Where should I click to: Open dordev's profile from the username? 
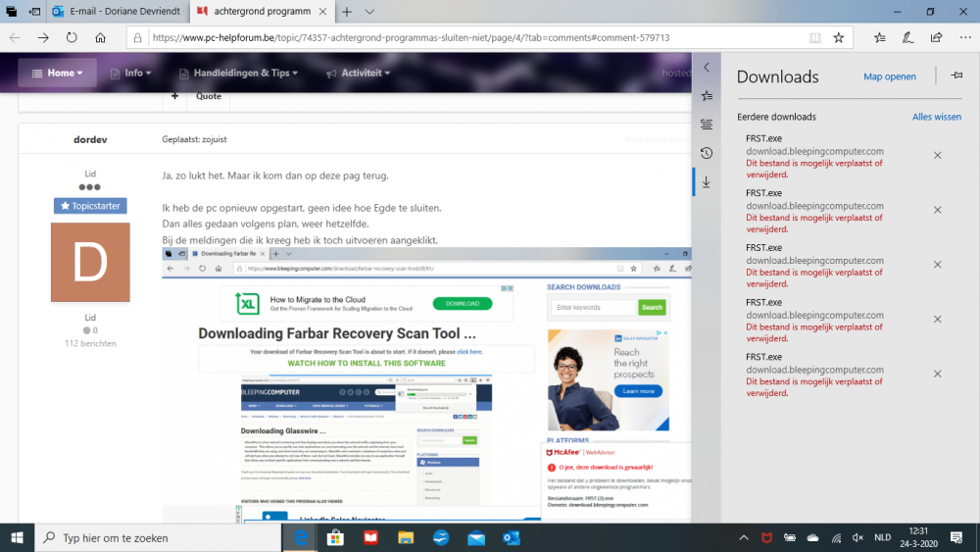coord(90,139)
